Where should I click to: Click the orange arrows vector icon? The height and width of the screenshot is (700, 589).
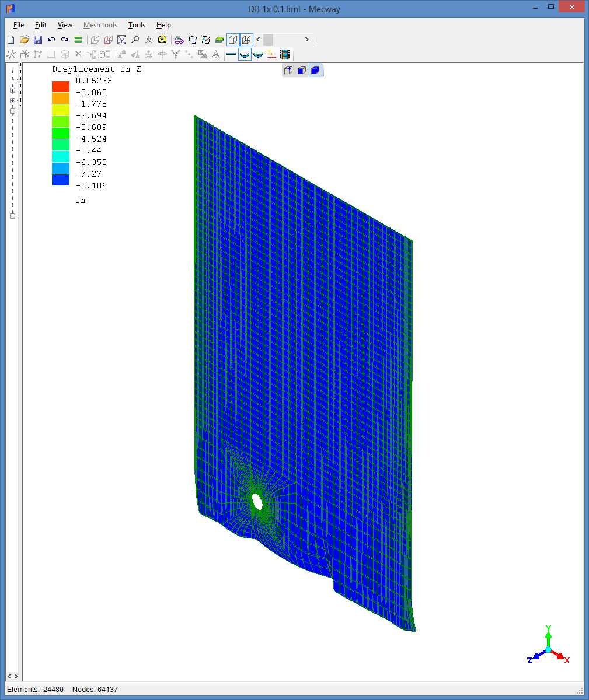(271, 54)
